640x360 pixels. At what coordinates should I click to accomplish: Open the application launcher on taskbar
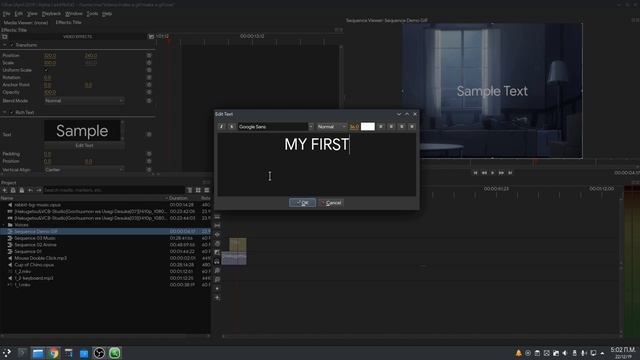click(x=7, y=353)
